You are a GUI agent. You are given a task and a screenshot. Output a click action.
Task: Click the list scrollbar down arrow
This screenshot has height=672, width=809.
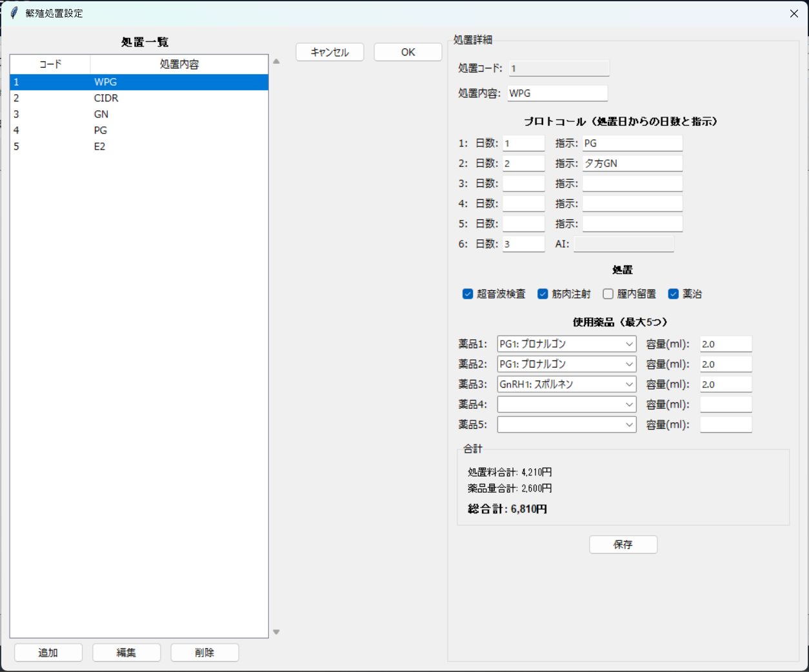pyautogui.click(x=276, y=632)
